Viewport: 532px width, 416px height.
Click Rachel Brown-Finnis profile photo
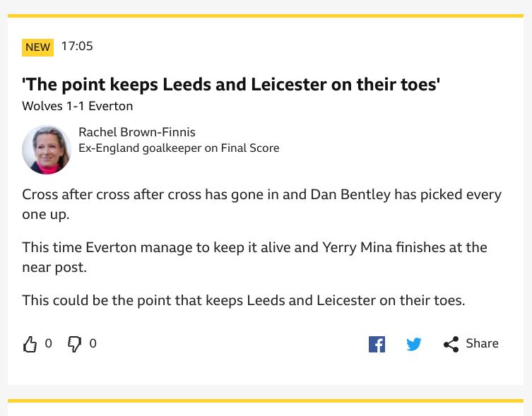click(47, 150)
